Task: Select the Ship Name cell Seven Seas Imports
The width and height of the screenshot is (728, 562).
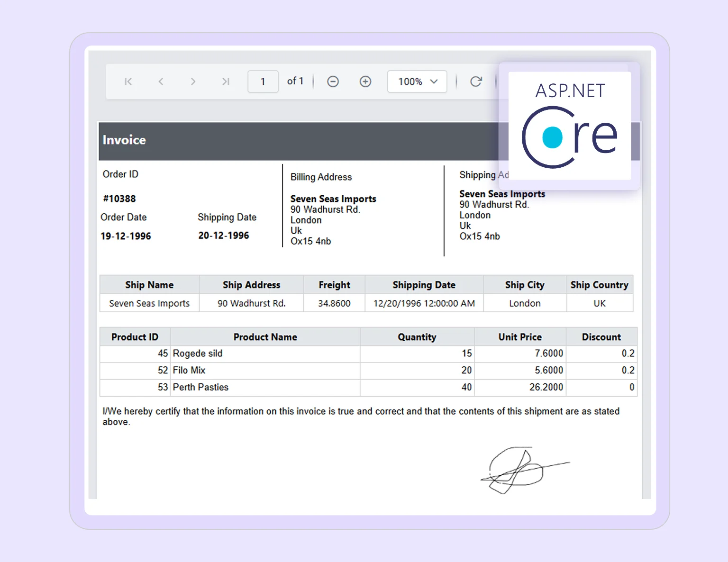Action: [149, 303]
